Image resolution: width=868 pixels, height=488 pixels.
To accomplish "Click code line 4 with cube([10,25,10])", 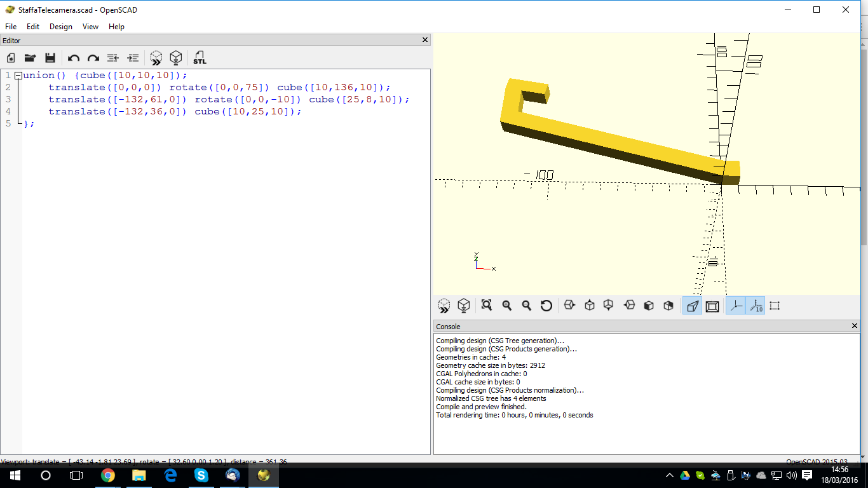I will [175, 112].
